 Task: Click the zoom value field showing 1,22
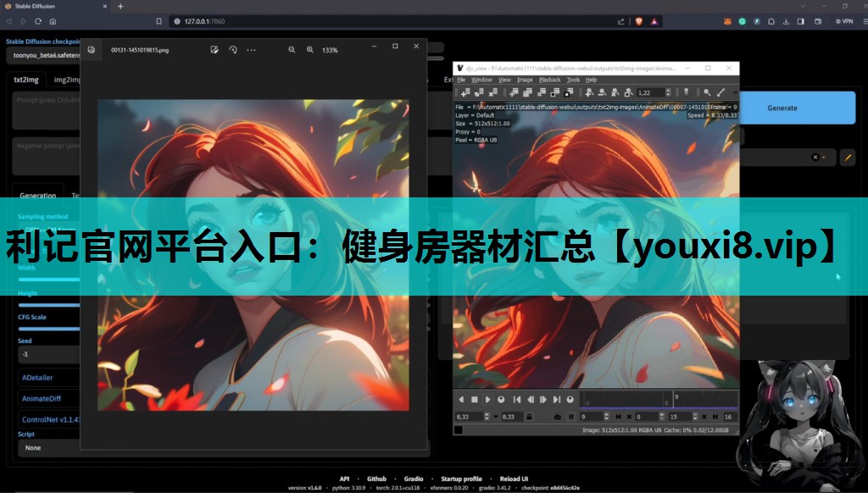[650, 92]
